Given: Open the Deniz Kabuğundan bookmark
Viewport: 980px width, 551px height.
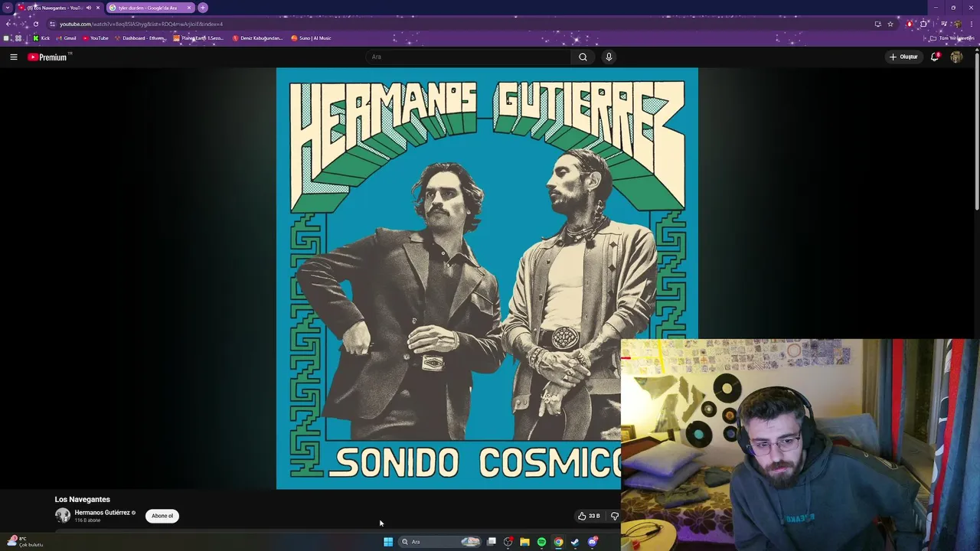Looking at the screenshot, I should 258,38.
